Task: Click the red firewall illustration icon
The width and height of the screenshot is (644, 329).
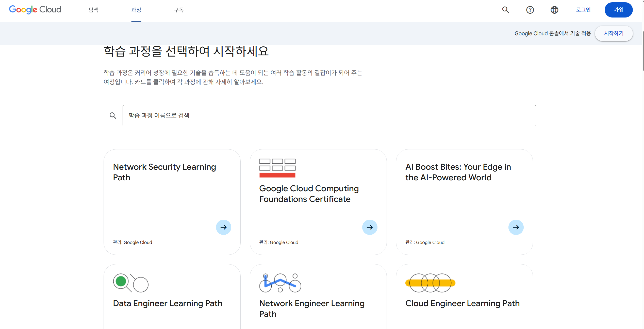Action: [x=277, y=168]
